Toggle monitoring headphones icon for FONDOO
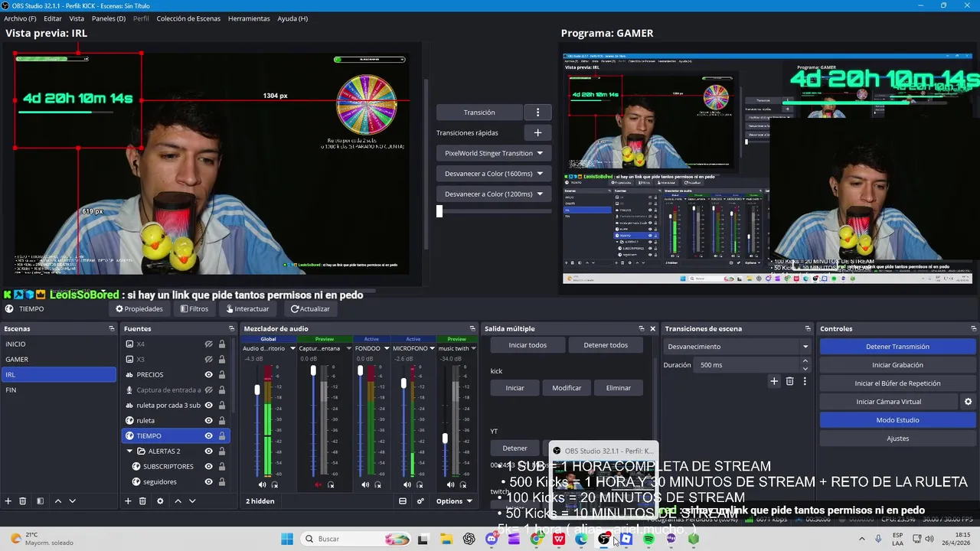The width and height of the screenshot is (980, 551). 377,484
